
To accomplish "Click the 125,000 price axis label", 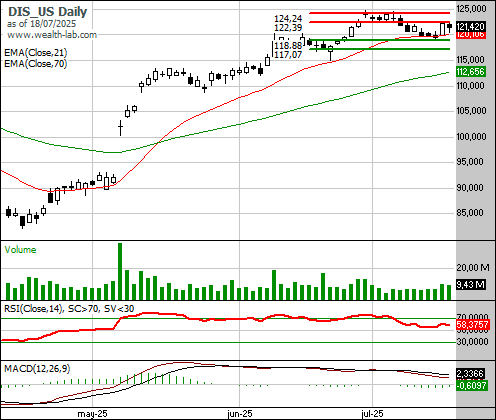I will (471, 9).
